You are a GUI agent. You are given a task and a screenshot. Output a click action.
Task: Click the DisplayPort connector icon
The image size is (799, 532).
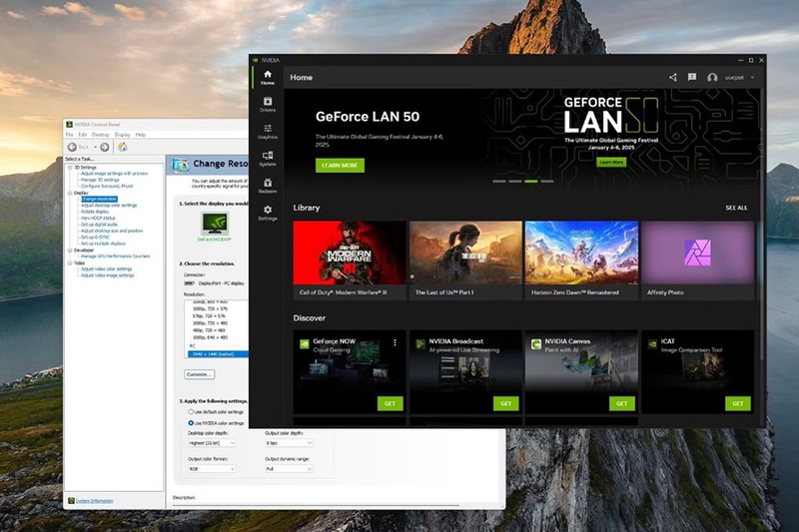pyautogui.click(x=189, y=283)
